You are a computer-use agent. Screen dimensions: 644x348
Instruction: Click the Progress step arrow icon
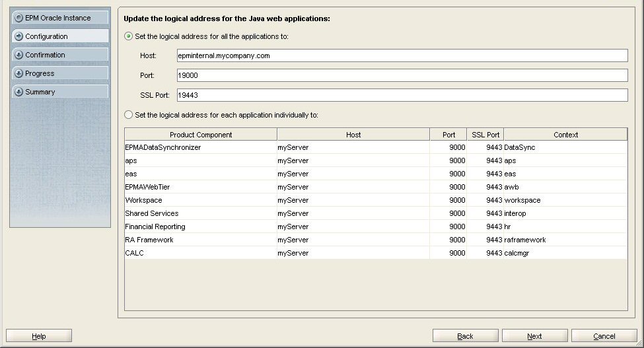coord(18,73)
